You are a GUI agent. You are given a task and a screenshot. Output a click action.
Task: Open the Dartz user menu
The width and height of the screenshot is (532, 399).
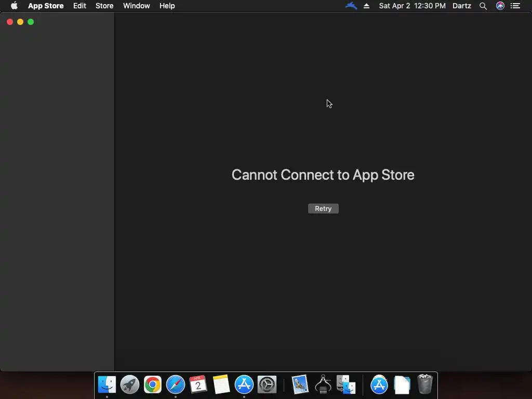click(462, 6)
